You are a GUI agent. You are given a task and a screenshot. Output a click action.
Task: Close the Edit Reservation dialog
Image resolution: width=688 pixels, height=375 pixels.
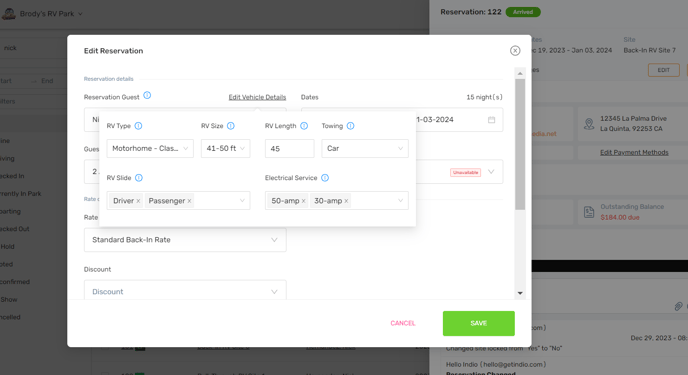(515, 50)
